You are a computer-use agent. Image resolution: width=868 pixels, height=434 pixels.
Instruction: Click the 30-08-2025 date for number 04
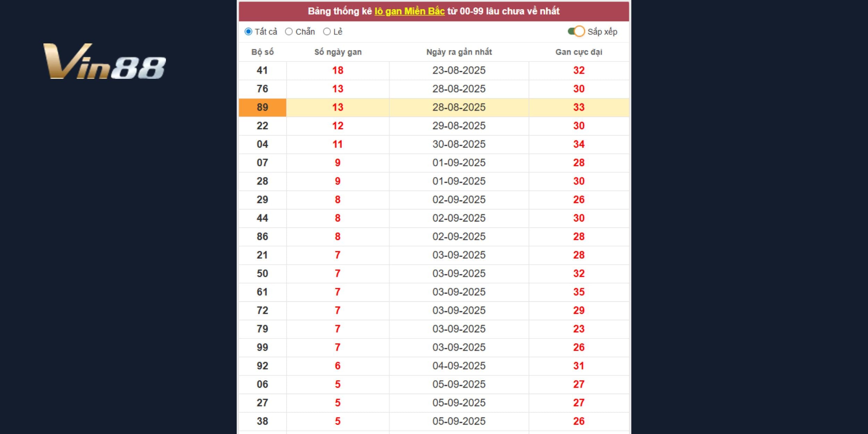(459, 144)
